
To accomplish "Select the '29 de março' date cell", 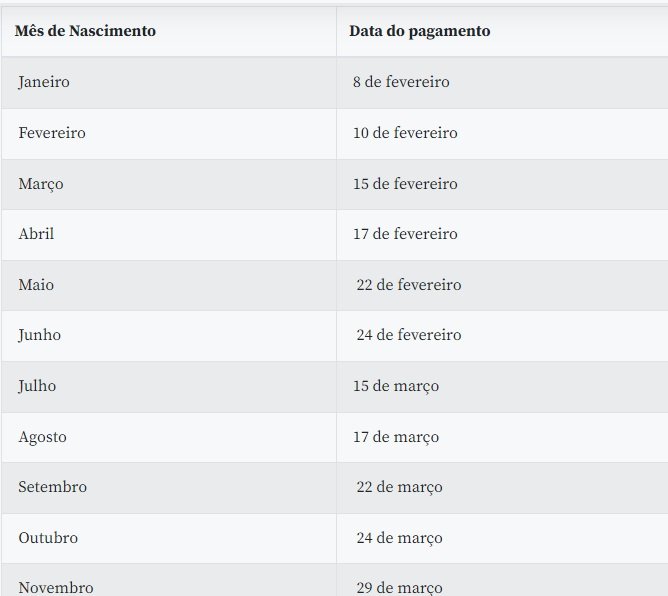I will click(399, 587).
